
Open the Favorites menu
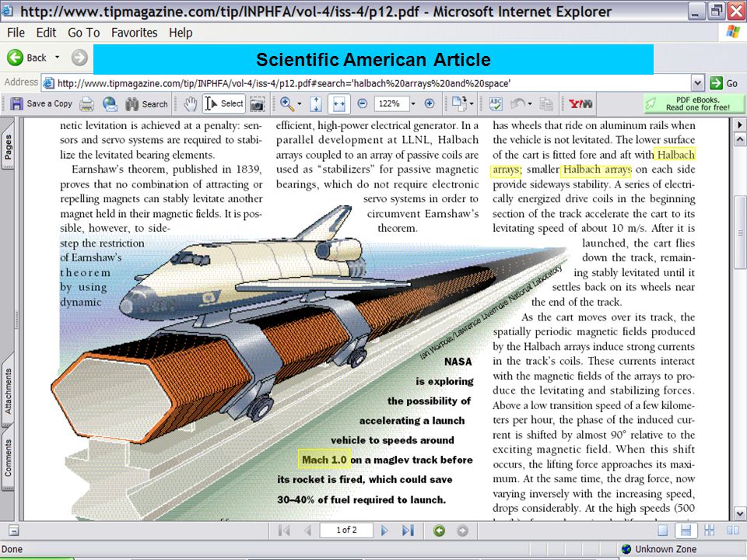135,33
